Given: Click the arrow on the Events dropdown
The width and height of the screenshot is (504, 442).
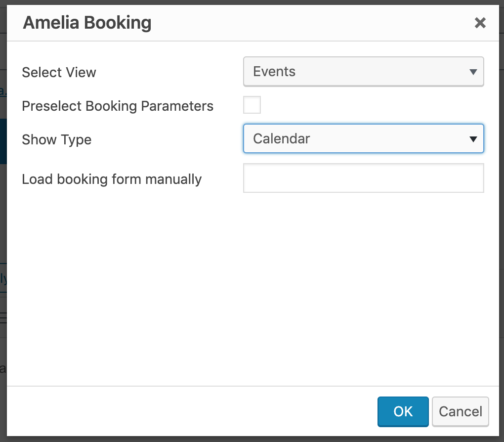Looking at the screenshot, I should click(473, 72).
